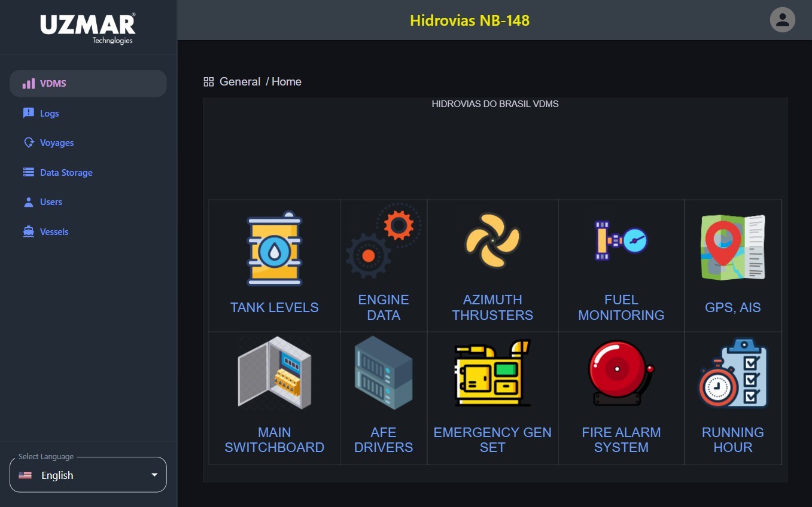Image resolution: width=812 pixels, height=507 pixels.
Task: Open the Users page
Action: tap(51, 202)
